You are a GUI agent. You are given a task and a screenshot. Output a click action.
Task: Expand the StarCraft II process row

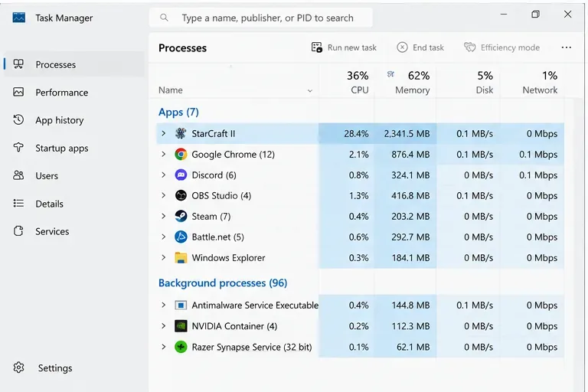click(164, 133)
